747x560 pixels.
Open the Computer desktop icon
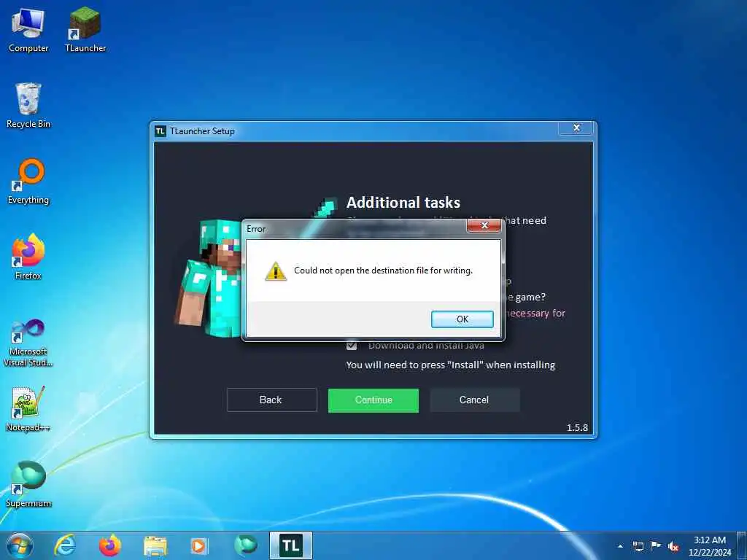tap(28, 30)
